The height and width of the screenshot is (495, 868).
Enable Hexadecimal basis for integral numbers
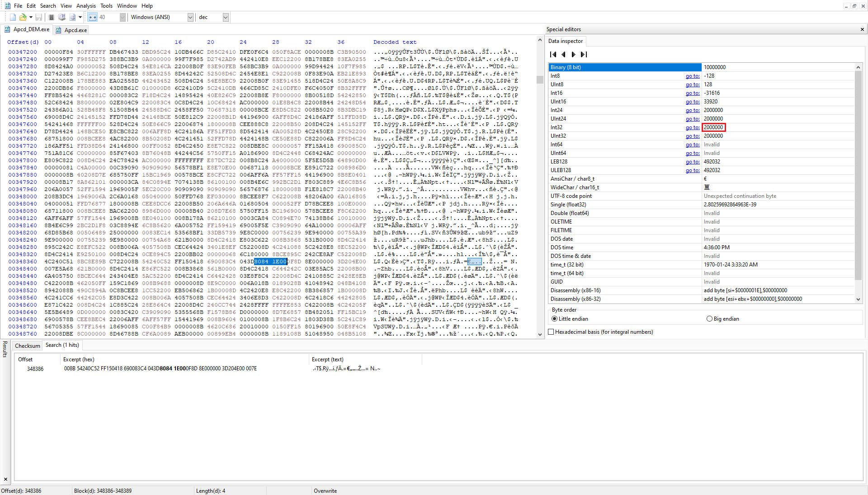551,332
